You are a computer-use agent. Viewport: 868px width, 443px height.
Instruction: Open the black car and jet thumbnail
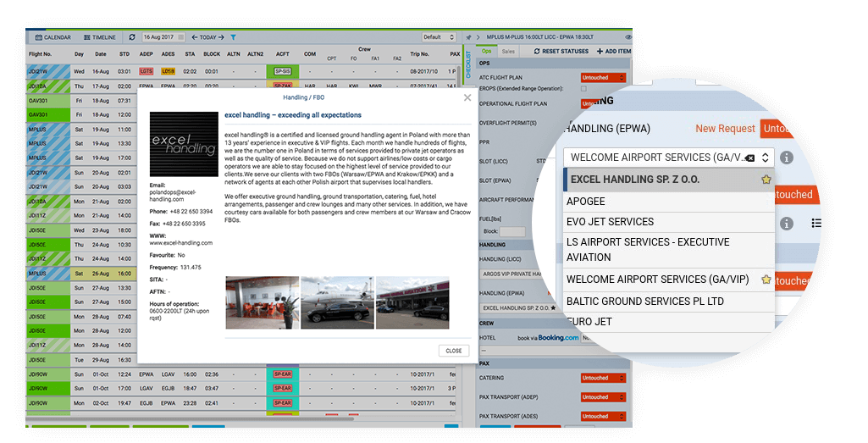tap(337, 302)
